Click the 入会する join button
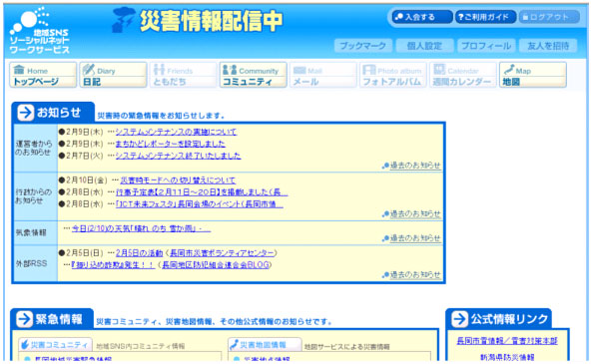This screenshot has width=592, height=364. click(422, 17)
